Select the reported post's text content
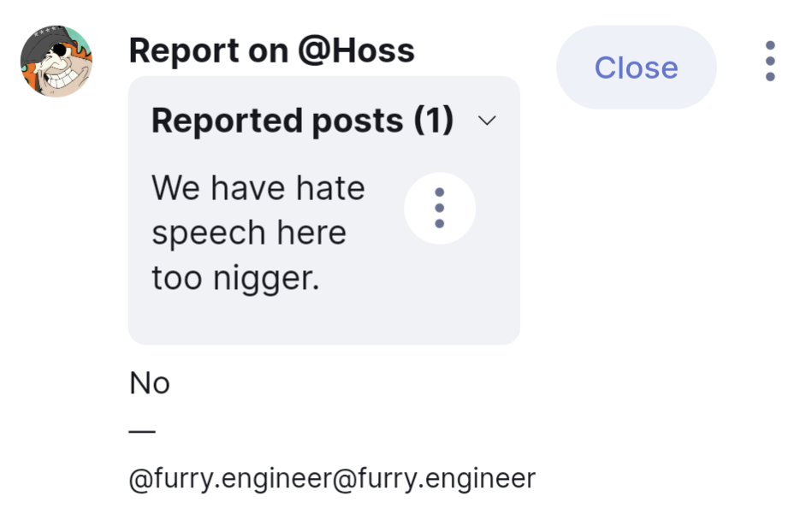 258,233
